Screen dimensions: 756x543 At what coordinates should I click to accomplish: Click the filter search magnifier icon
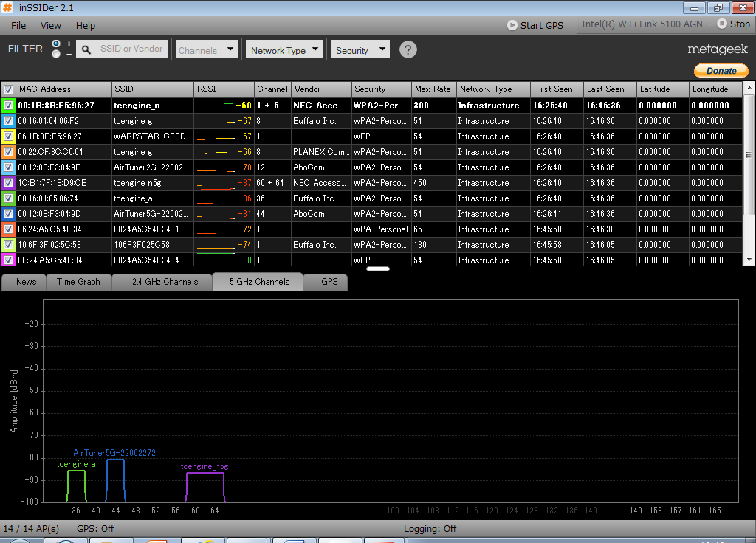click(x=86, y=49)
